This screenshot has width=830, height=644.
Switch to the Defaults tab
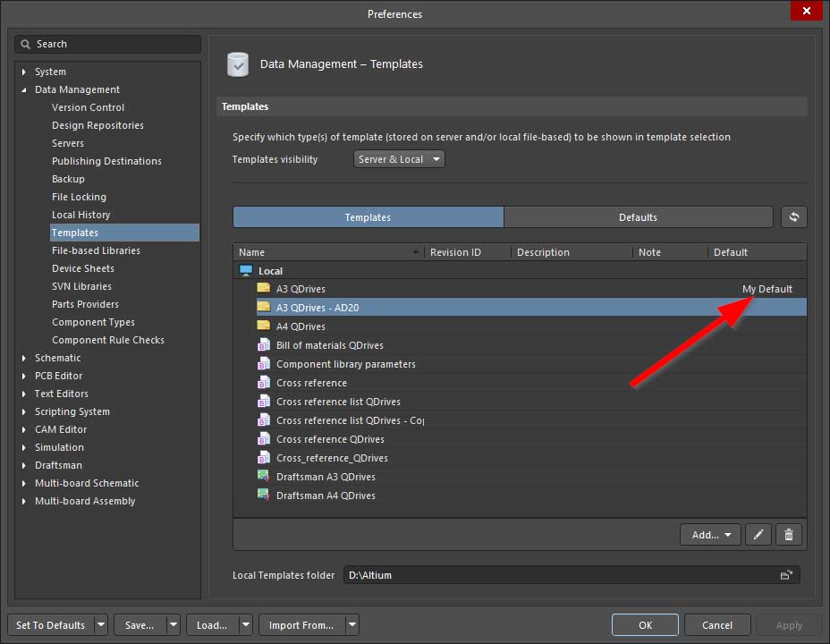click(x=638, y=217)
